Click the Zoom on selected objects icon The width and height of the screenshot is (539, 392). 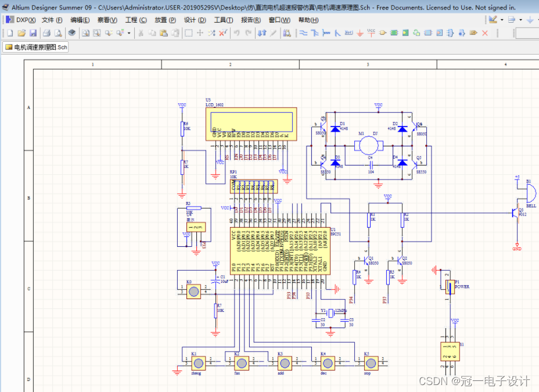(109, 33)
